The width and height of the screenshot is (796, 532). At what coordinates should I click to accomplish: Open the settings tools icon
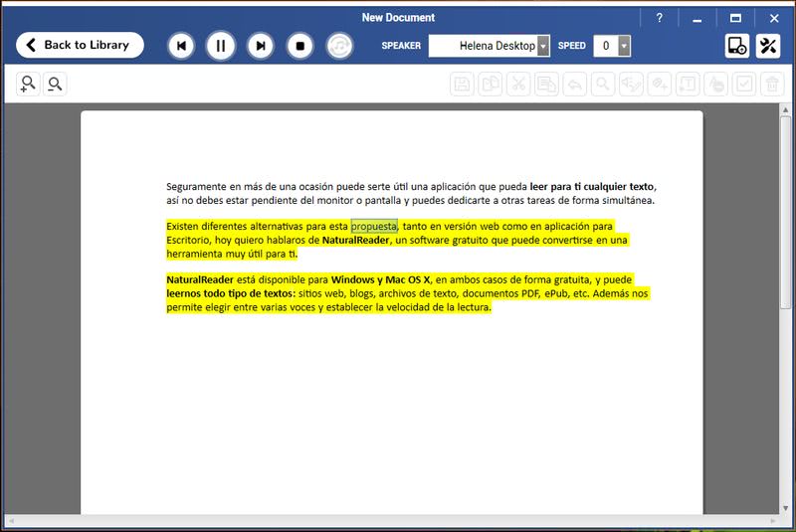click(768, 46)
